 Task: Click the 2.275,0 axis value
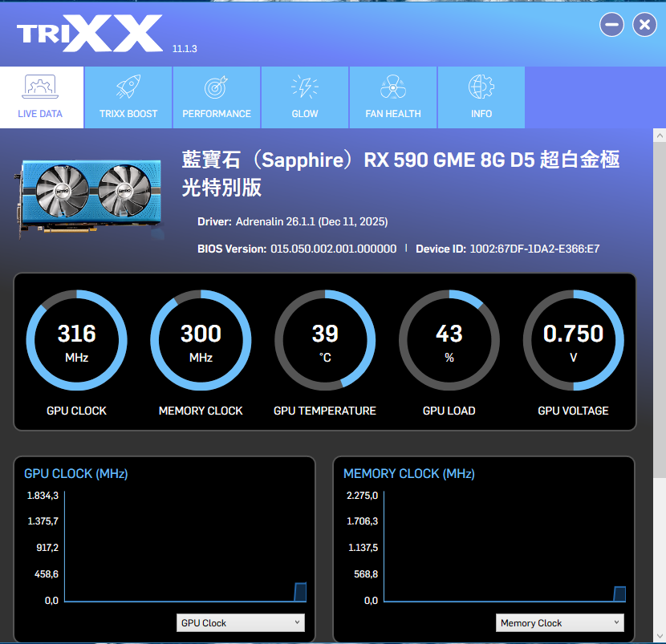click(362, 496)
